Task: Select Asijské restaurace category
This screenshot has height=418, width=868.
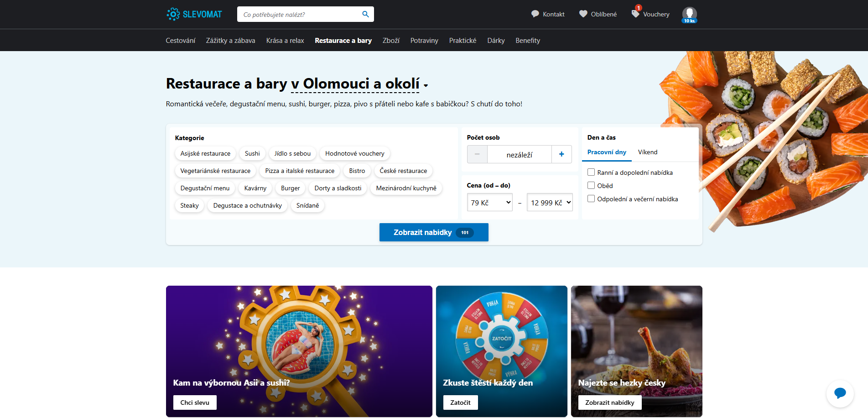Action: click(x=205, y=153)
